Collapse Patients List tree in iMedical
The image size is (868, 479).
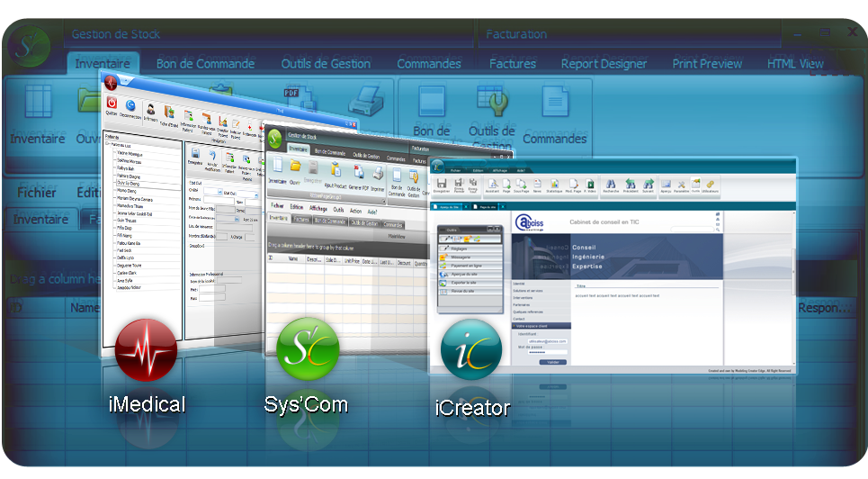(107, 144)
